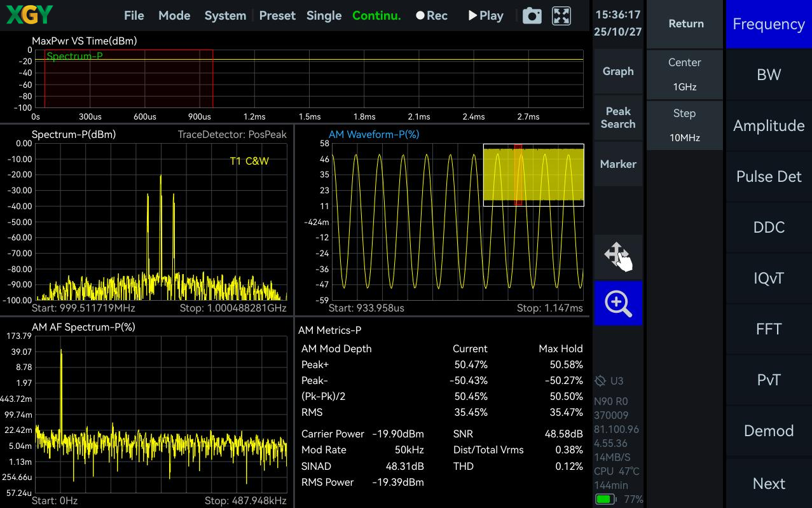Open the IQvT tab

click(769, 278)
